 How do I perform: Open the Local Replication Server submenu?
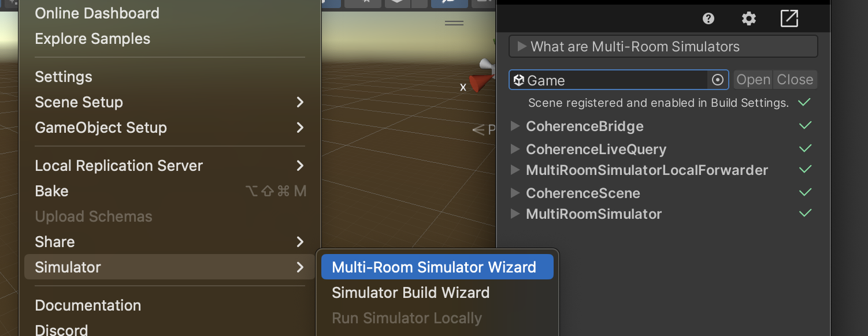(x=170, y=166)
